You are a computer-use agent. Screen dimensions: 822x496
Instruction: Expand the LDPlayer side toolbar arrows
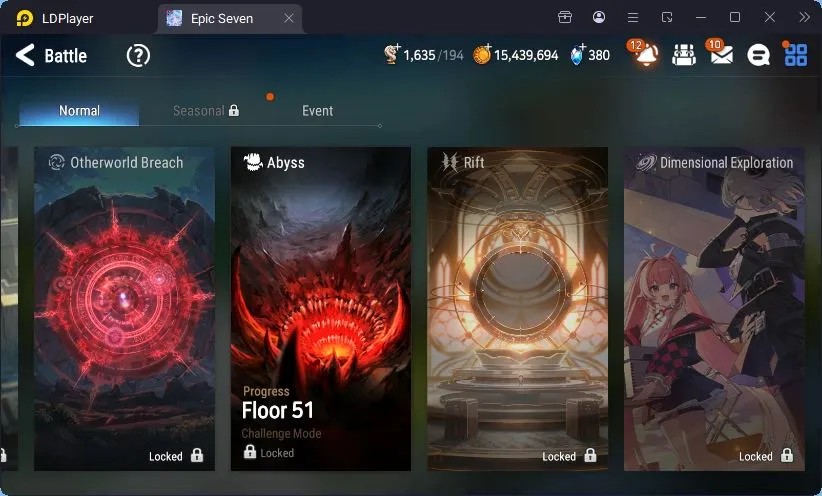point(805,17)
